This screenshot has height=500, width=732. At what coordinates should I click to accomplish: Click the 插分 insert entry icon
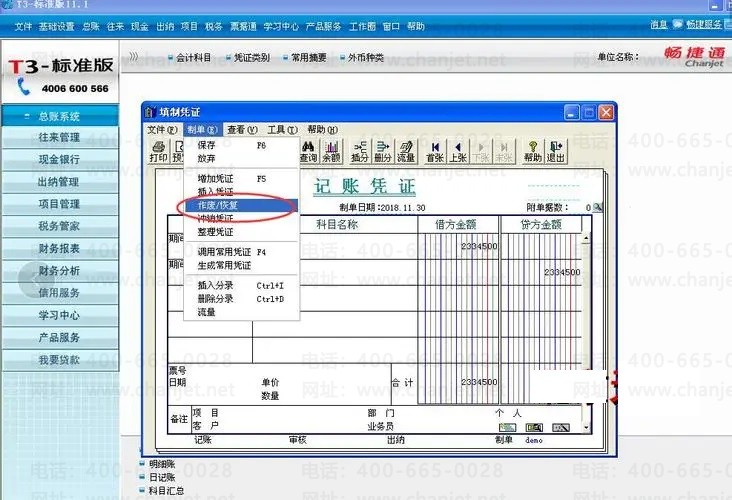(359, 151)
